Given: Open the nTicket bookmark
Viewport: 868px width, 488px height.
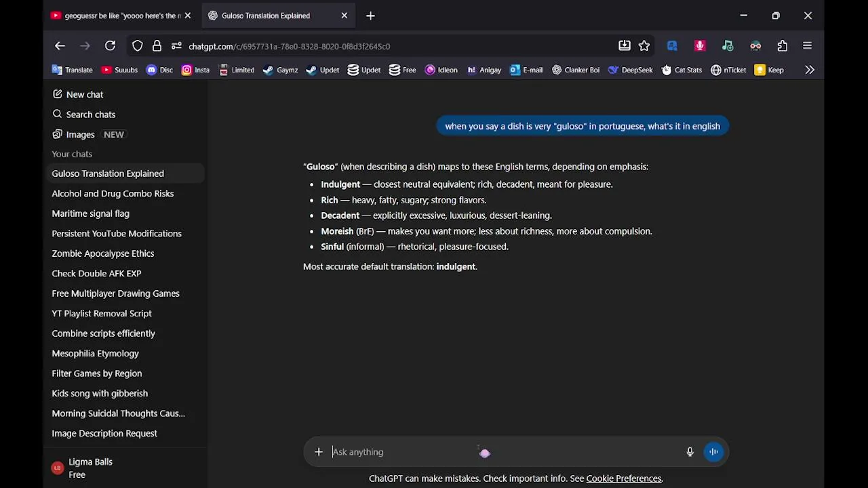Looking at the screenshot, I should tap(728, 70).
